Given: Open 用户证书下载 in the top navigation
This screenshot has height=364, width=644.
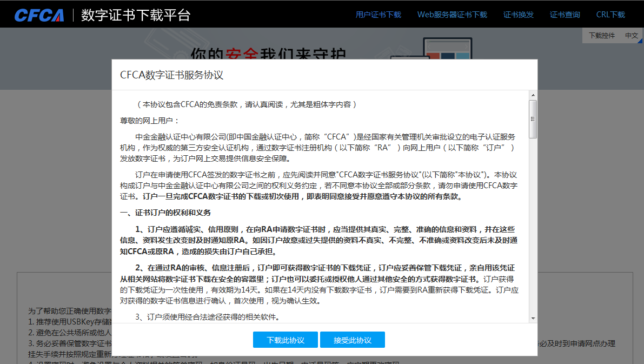Looking at the screenshot, I should pyautogui.click(x=379, y=15).
